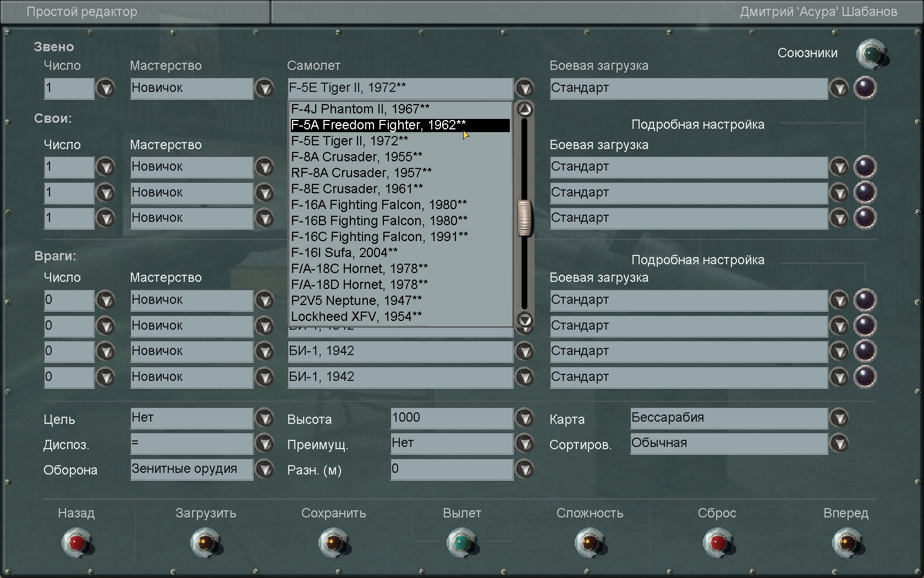Image resolution: width=924 pixels, height=578 pixels.
Task: Open detailed settings for first Враги row
Action: [x=865, y=300]
